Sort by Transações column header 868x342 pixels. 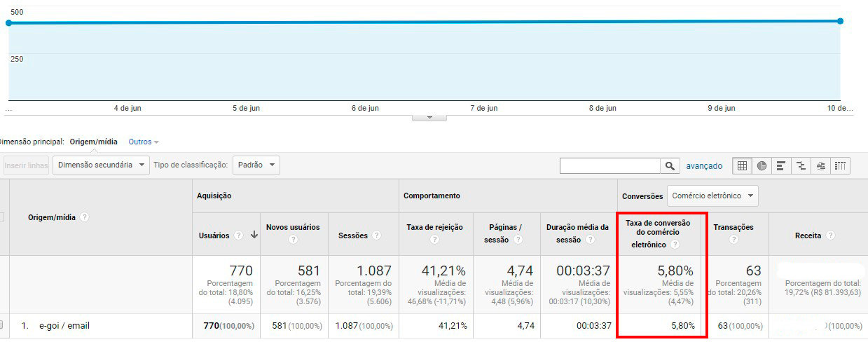point(733,227)
